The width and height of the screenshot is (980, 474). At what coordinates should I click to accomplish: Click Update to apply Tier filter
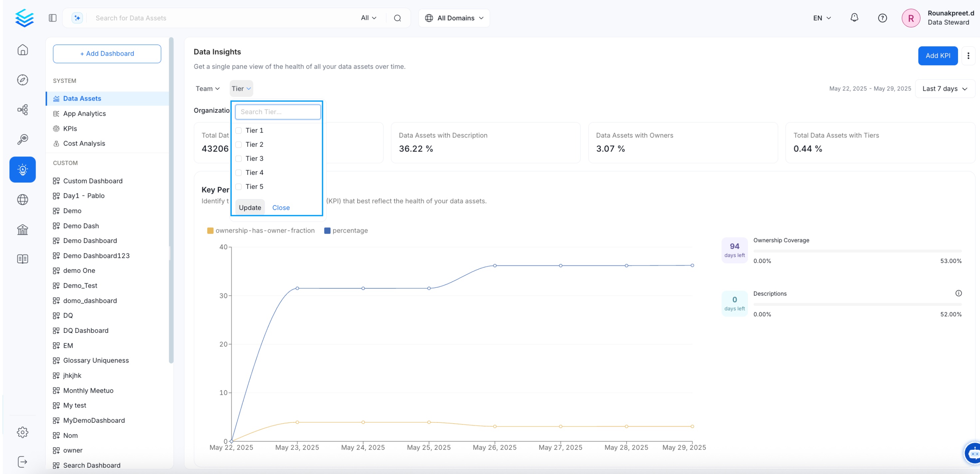249,207
